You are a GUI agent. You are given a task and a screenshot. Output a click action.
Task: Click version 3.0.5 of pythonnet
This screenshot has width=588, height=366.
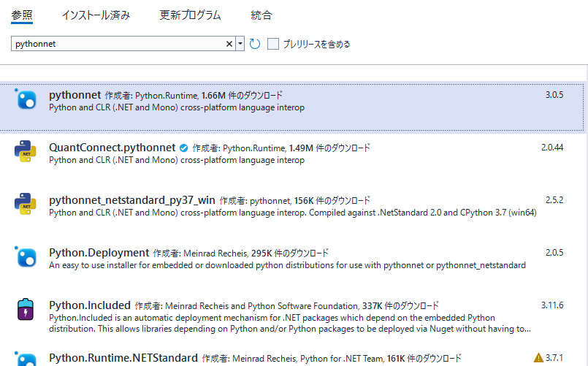click(x=554, y=95)
